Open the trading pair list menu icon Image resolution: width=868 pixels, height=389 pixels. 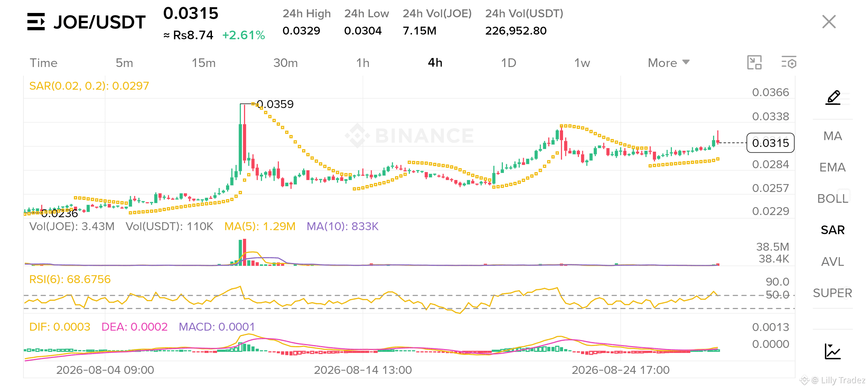tap(36, 22)
